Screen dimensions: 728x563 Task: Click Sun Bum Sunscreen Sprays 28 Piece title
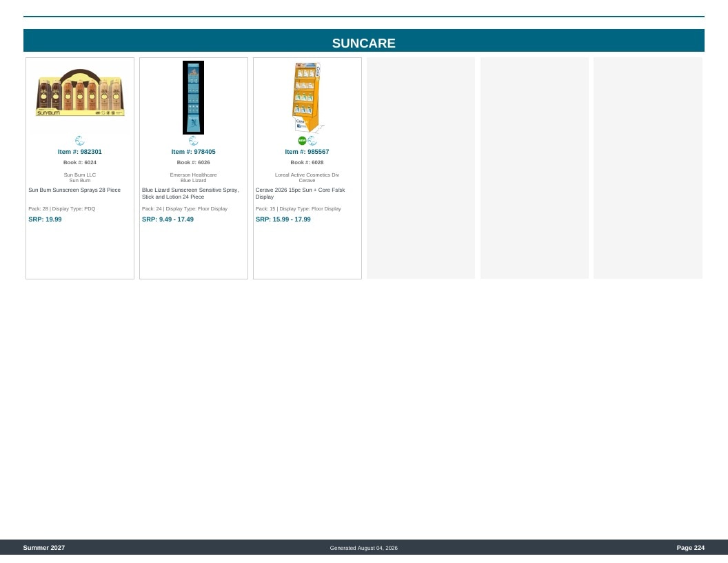pyautogui.click(x=74, y=190)
